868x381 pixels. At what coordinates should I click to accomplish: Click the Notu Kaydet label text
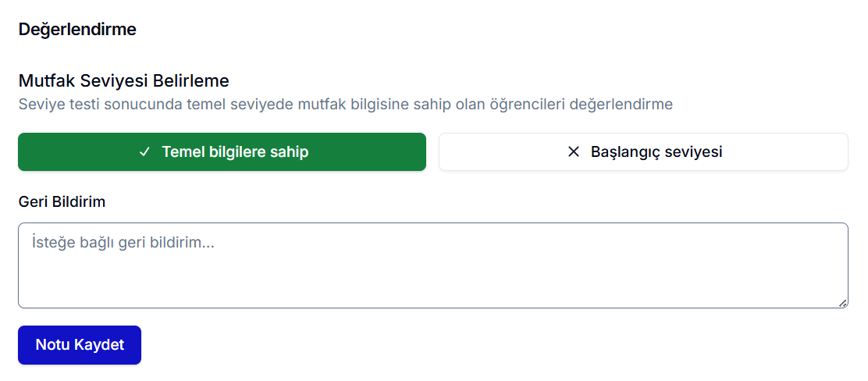click(80, 345)
